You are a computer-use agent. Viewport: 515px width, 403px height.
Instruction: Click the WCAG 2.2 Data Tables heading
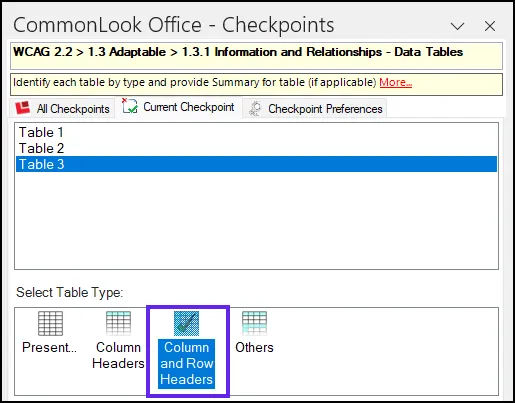[238, 52]
